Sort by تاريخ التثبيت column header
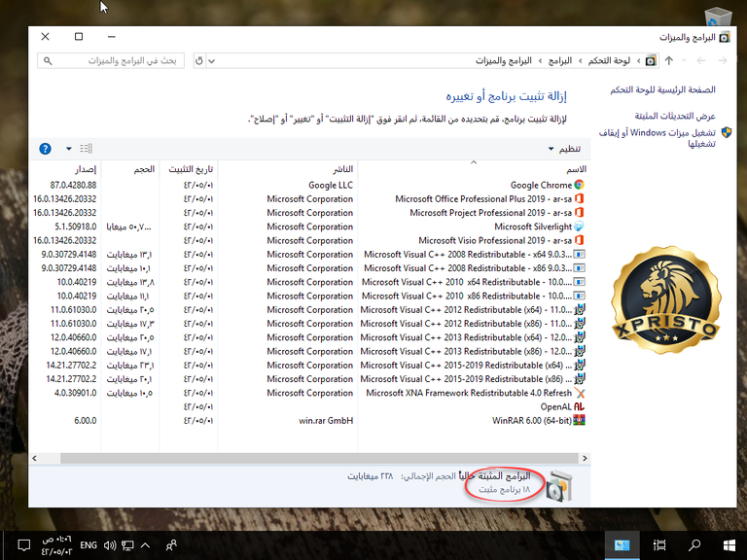Viewport: 747px width, 560px height. click(x=189, y=168)
